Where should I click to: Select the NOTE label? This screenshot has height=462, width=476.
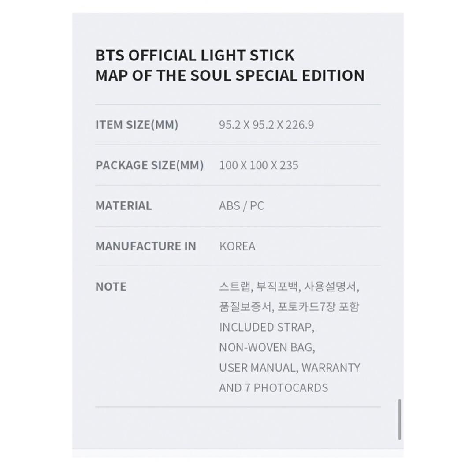coord(111,287)
